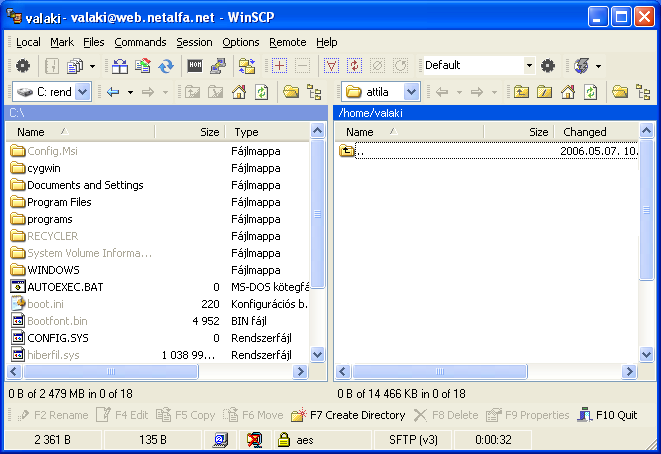Screen dimensions: 661x454
Task: Open the console terminal icon
Action: pyautogui.click(x=195, y=66)
